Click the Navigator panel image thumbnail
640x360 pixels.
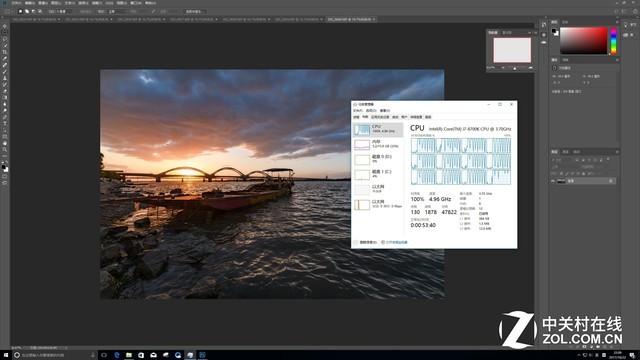[512, 50]
